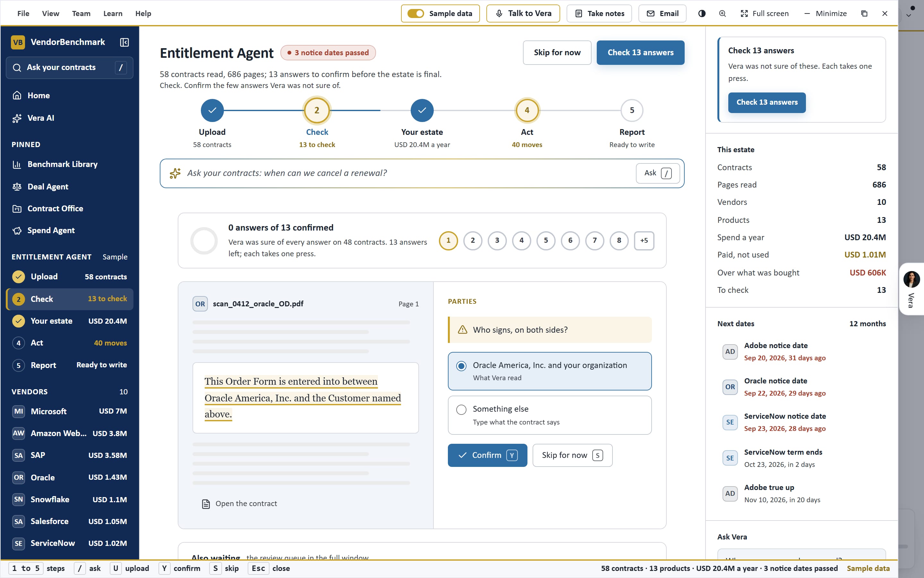The image size is (924, 578).
Task: Confirm the parties answer with Confirm button
Action: [487, 455]
